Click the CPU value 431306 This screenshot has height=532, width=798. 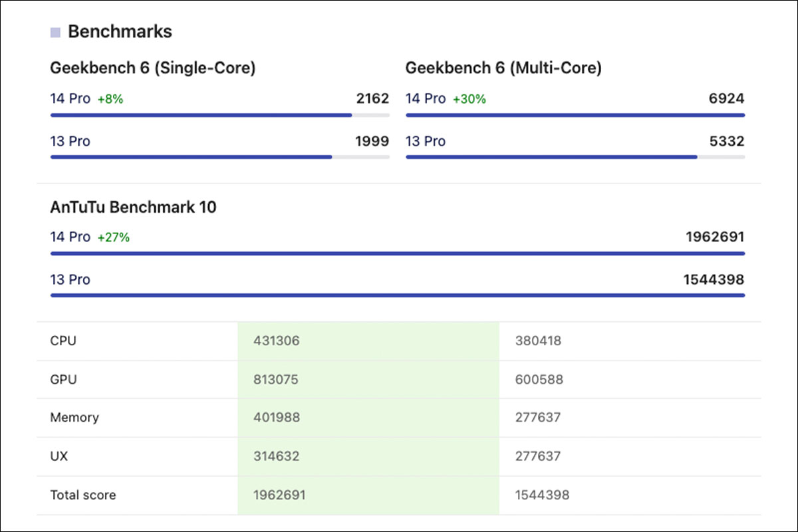[x=277, y=341]
